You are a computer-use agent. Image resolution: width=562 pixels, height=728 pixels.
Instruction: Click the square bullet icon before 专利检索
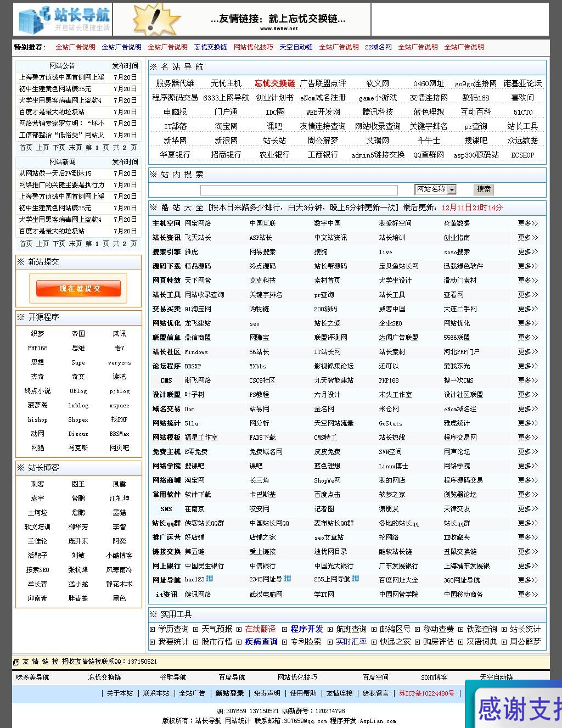tap(285, 642)
